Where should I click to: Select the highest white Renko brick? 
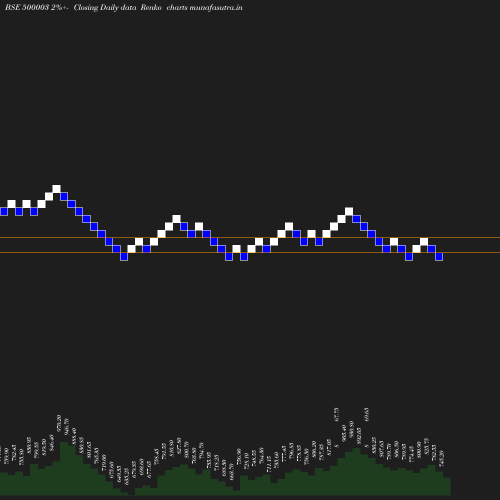click(x=56, y=189)
